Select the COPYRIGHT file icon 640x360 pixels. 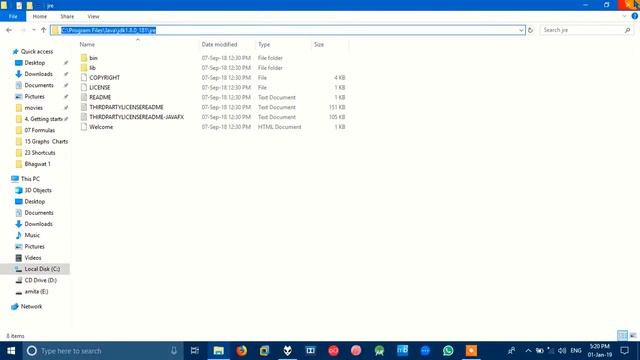(x=84, y=78)
